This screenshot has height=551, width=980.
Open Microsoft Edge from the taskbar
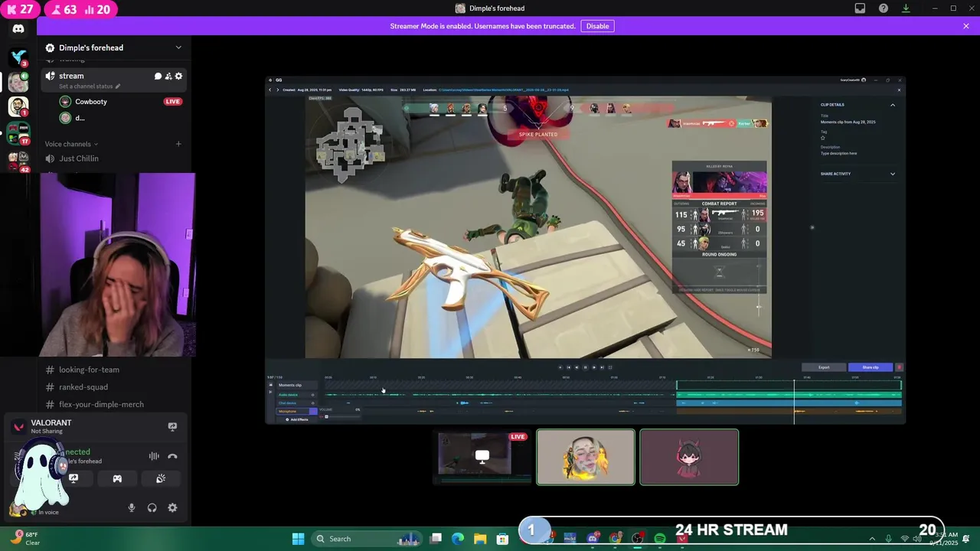point(458,539)
